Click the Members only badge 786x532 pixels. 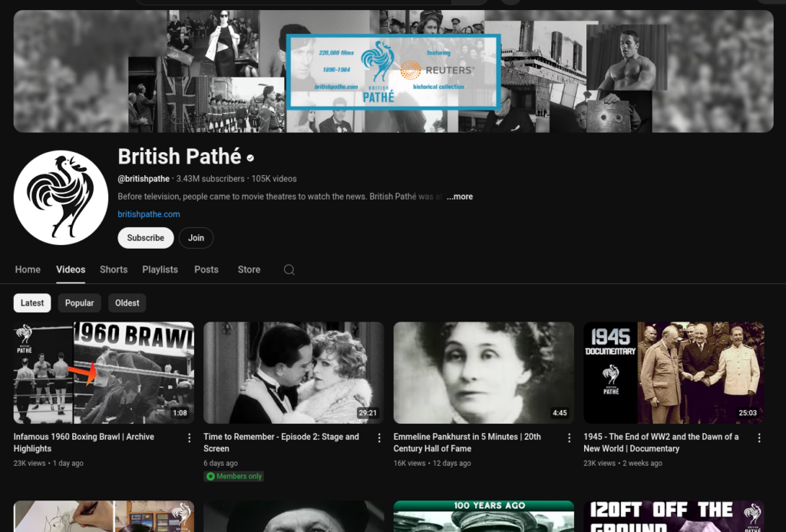[x=234, y=476]
